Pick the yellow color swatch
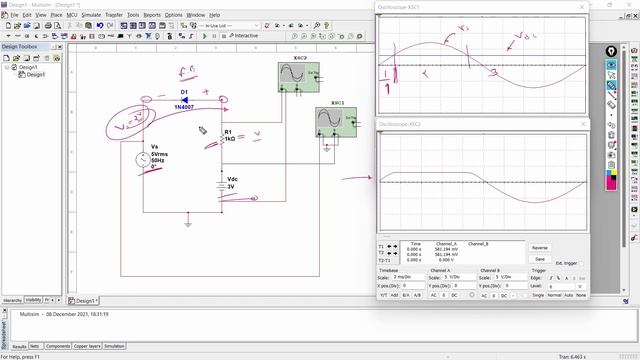The image size is (640, 360). click(614, 172)
